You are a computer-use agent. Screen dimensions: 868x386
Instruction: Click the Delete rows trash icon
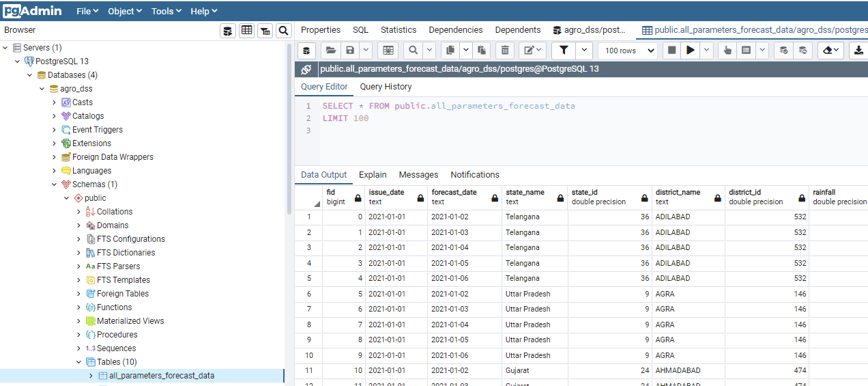[x=504, y=51]
